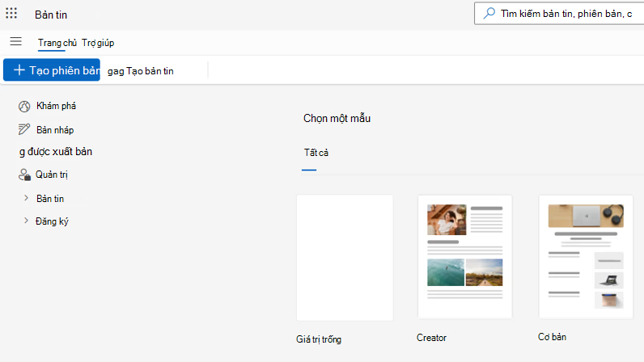Image resolution: width=644 pixels, height=362 pixels.
Task: Open the được xuất bản section
Action: click(x=56, y=151)
